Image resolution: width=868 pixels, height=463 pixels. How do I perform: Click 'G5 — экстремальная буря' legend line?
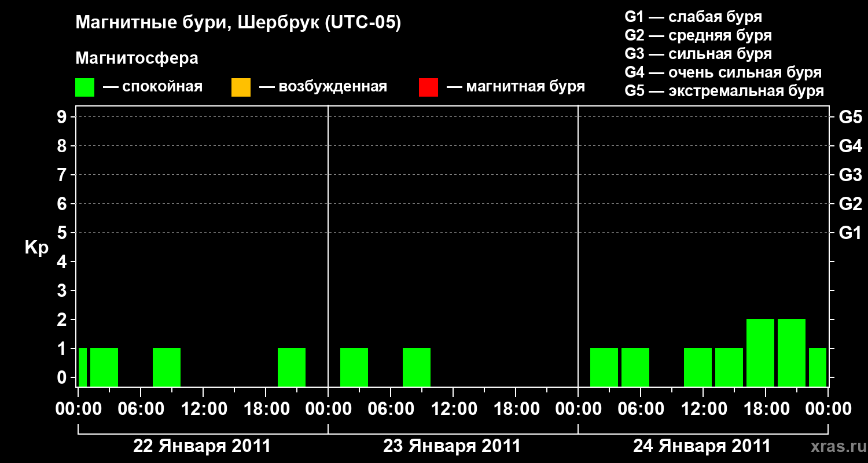click(x=724, y=91)
